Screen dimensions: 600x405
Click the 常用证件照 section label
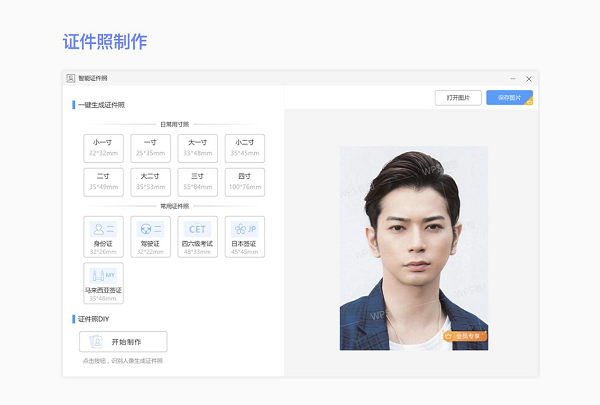coord(174,206)
